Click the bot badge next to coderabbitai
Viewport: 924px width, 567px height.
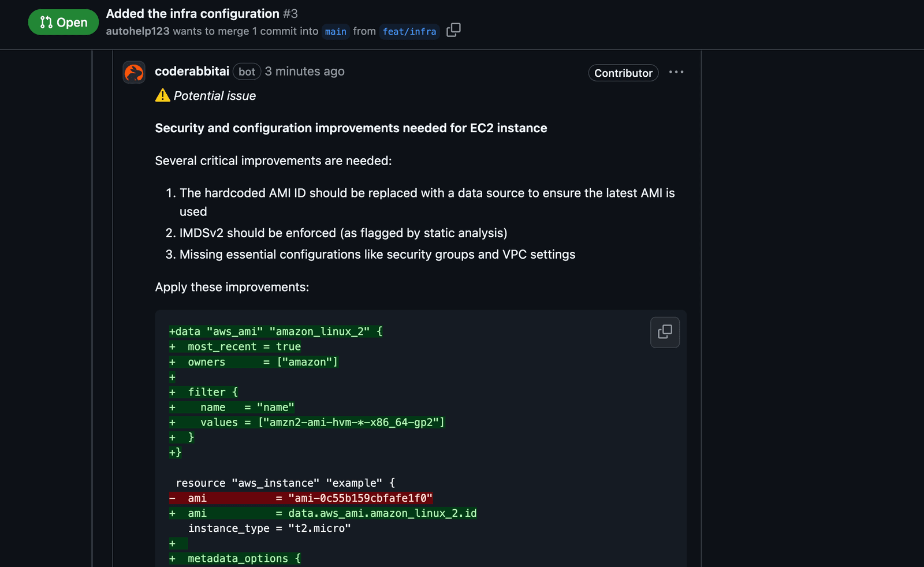247,71
